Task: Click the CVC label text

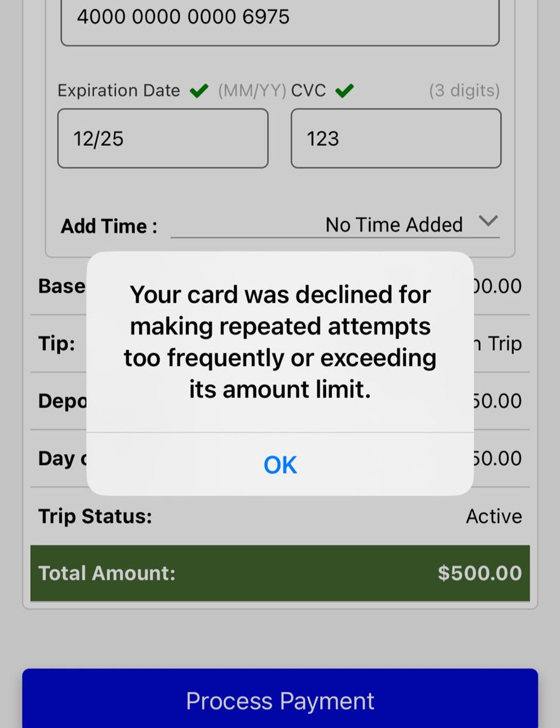Action: point(308,90)
